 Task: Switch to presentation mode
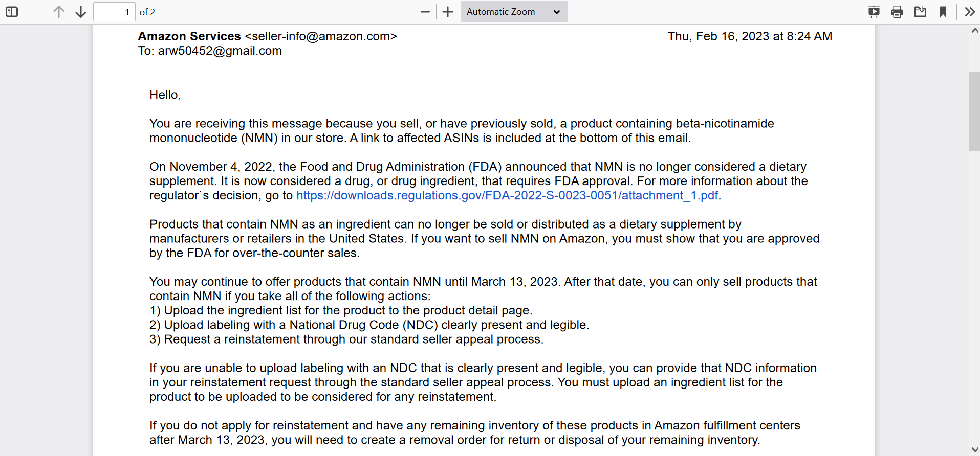(874, 12)
